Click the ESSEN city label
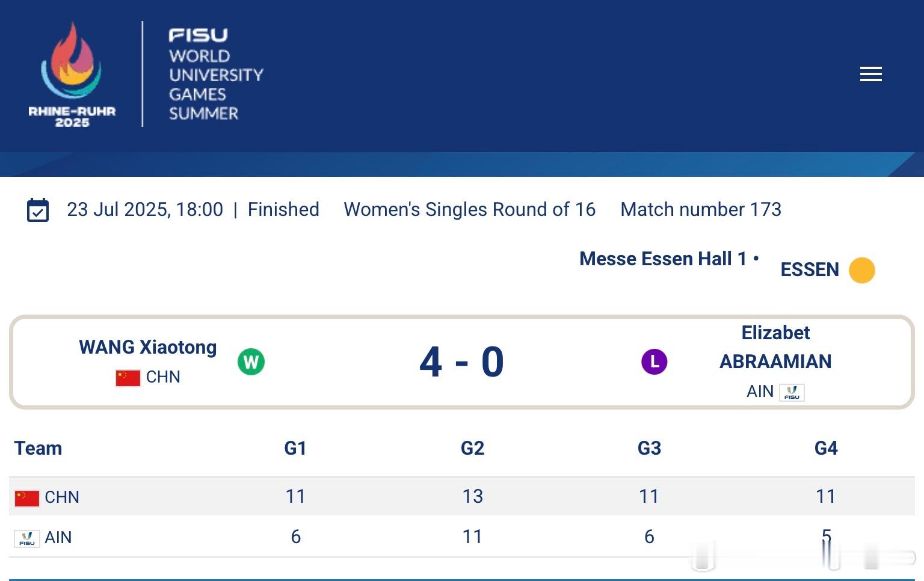924x581 pixels. click(x=810, y=269)
